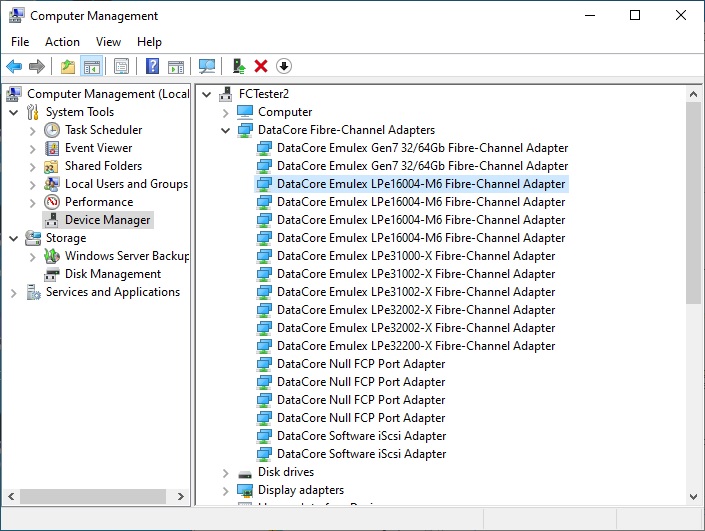Select Disk Management in the left tree

click(x=112, y=274)
